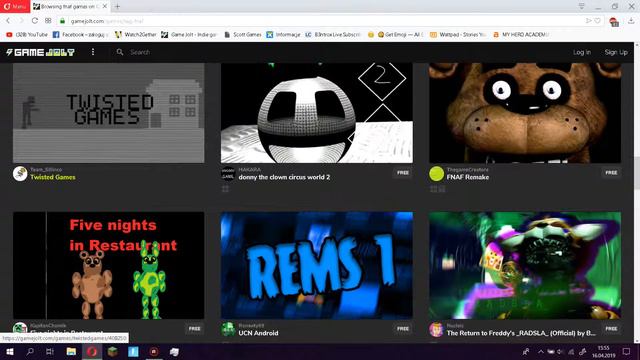
Task: Click the magnifier search icon in Game Jolt header
Action: 120,52
